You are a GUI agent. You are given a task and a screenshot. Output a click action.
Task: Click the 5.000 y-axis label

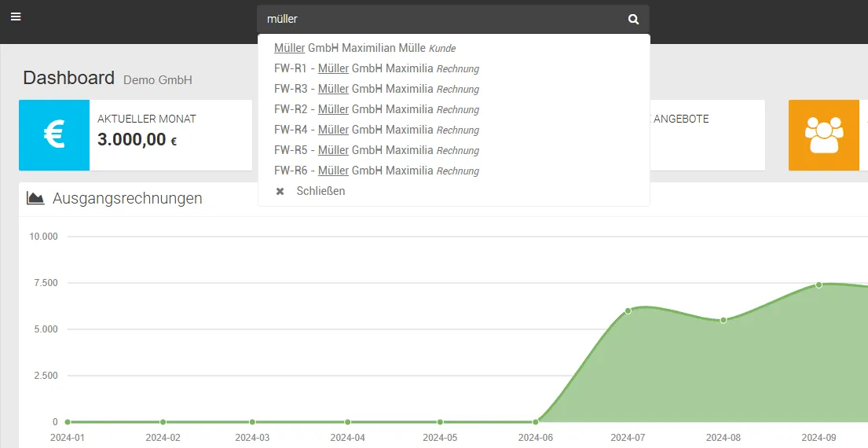(x=46, y=329)
